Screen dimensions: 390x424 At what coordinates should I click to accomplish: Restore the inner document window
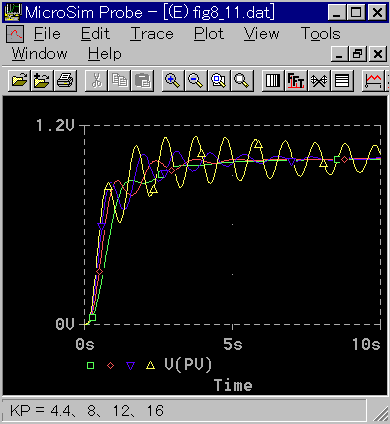pyautogui.click(x=358, y=54)
